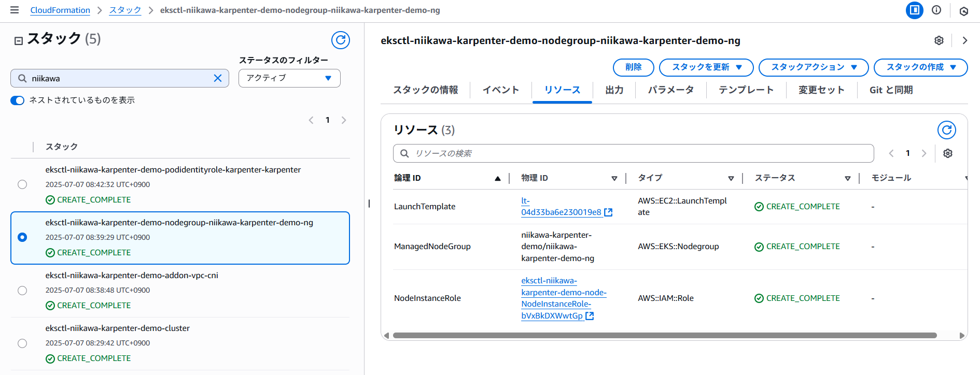Viewport: 980px width, 375px height.
Task: Sort resources by Logical ID arrow
Action: (x=498, y=178)
